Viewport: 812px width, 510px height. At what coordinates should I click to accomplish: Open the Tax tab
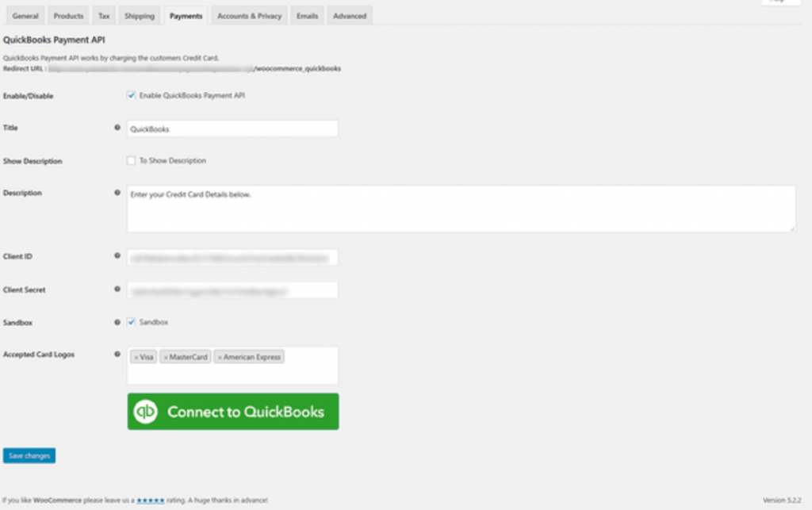(x=104, y=16)
